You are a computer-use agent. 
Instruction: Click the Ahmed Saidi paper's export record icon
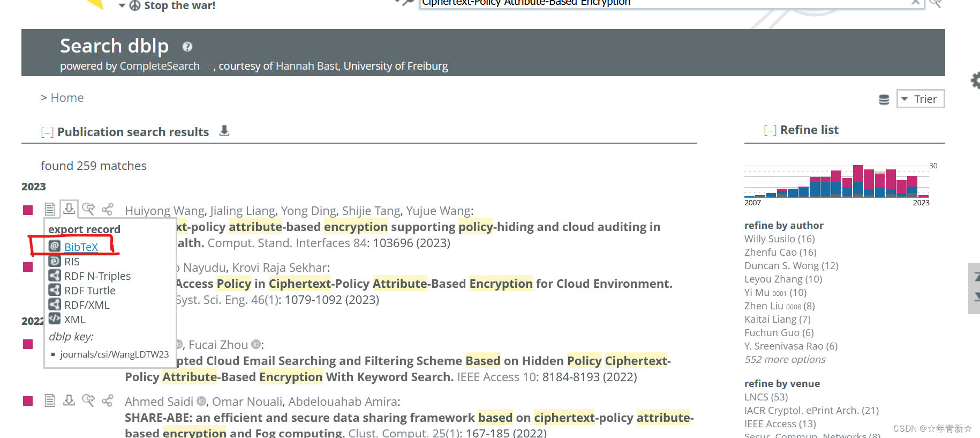click(x=69, y=400)
